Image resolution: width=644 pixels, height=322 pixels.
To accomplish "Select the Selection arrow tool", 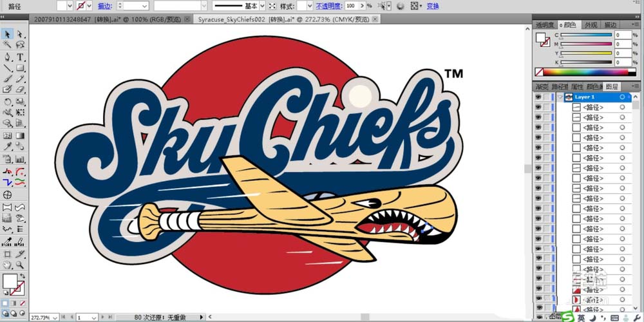I will tap(7, 34).
